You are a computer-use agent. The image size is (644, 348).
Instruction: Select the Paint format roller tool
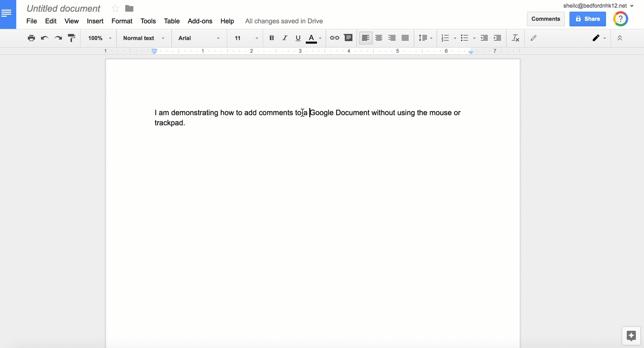tap(71, 38)
